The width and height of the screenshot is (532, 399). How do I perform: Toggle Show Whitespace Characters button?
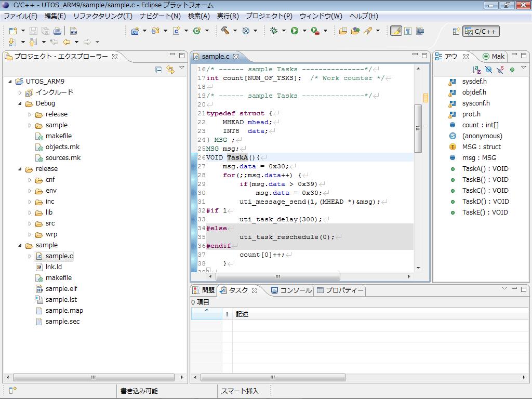[x=408, y=31]
